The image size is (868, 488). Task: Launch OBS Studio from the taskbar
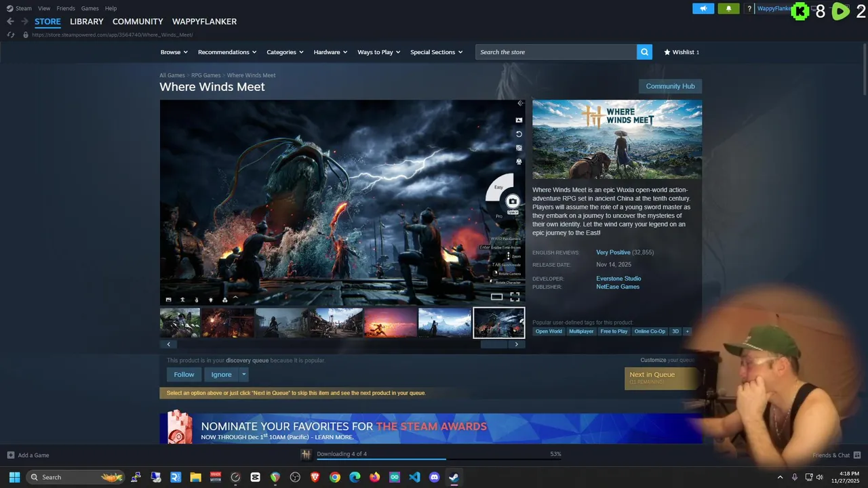point(295,477)
